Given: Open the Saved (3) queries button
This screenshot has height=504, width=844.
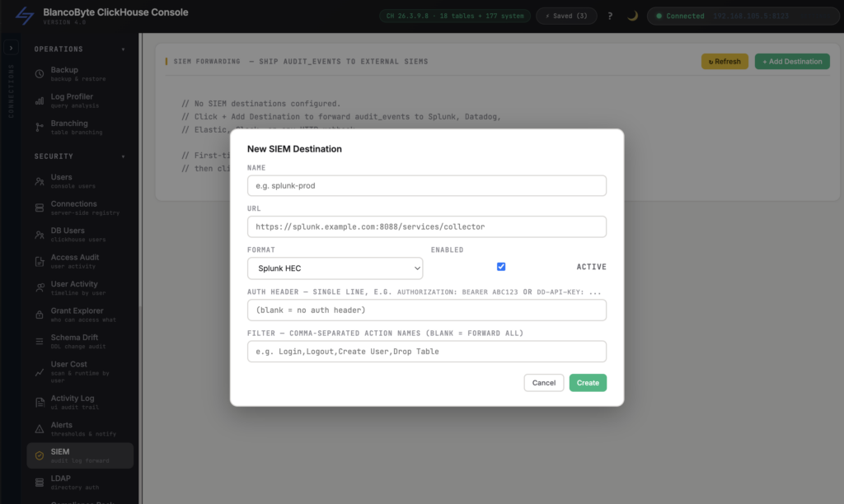Looking at the screenshot, I should click(566, 16).
